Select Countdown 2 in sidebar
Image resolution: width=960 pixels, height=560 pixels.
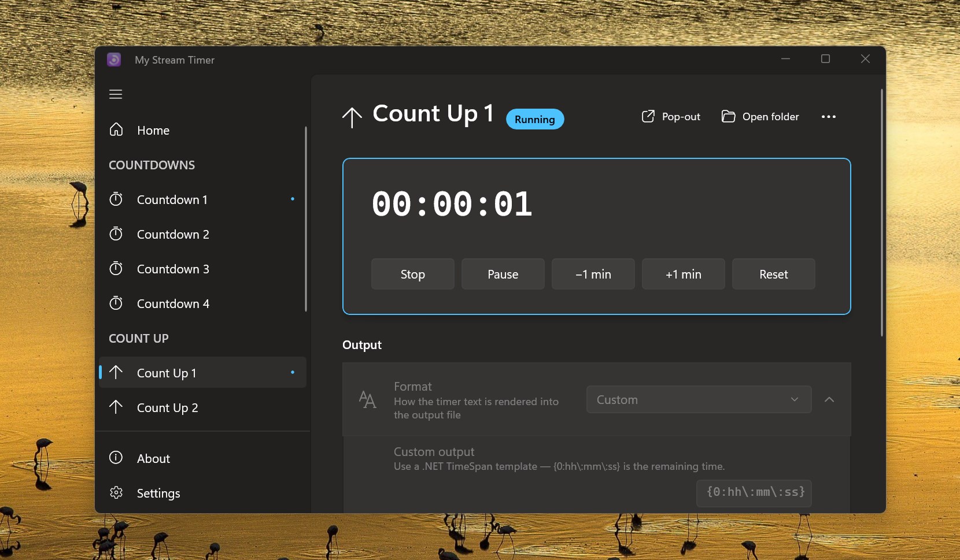[x=202, y=234]
